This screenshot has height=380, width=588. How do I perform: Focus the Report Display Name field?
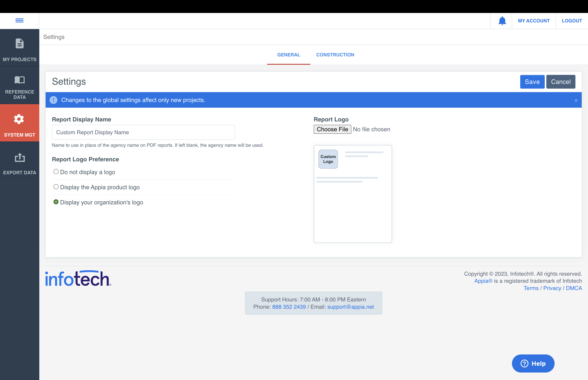click(x=143, y=132)
